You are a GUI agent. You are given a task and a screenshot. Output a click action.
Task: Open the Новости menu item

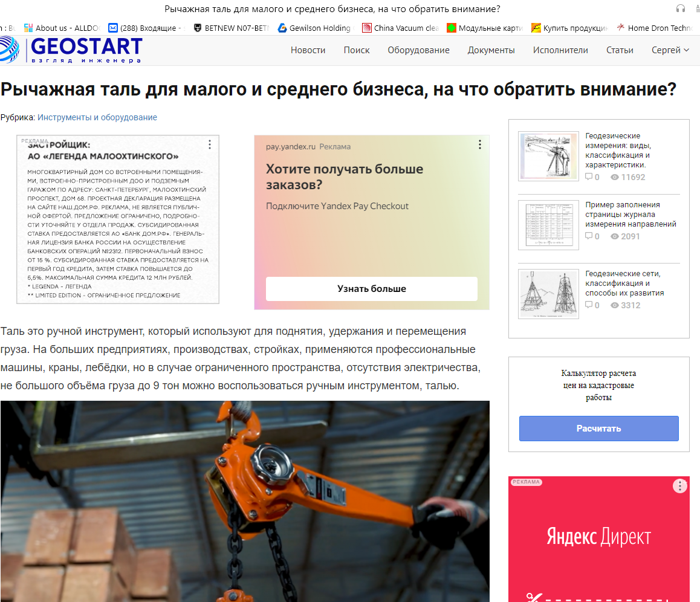(x=308, y=51)
